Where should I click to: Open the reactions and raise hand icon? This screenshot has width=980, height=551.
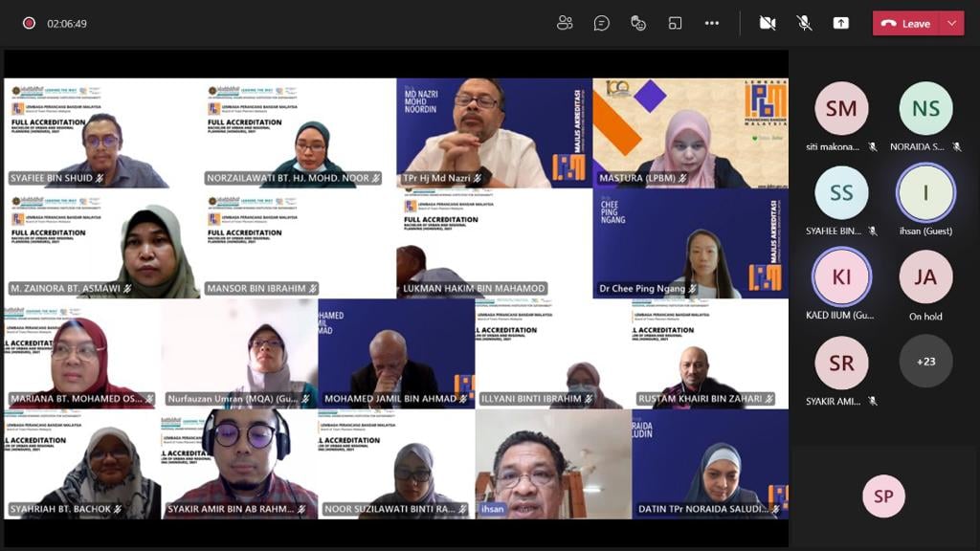click(638, 23)
